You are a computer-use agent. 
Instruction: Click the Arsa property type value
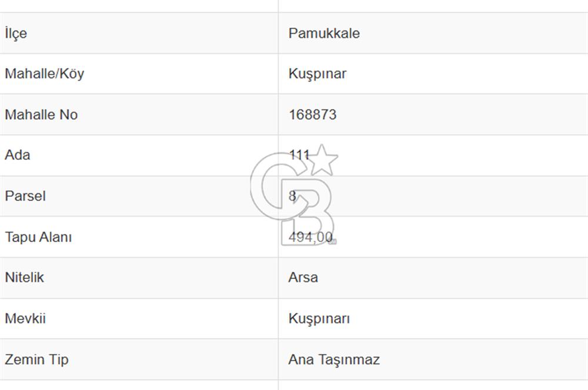[303, 278]
